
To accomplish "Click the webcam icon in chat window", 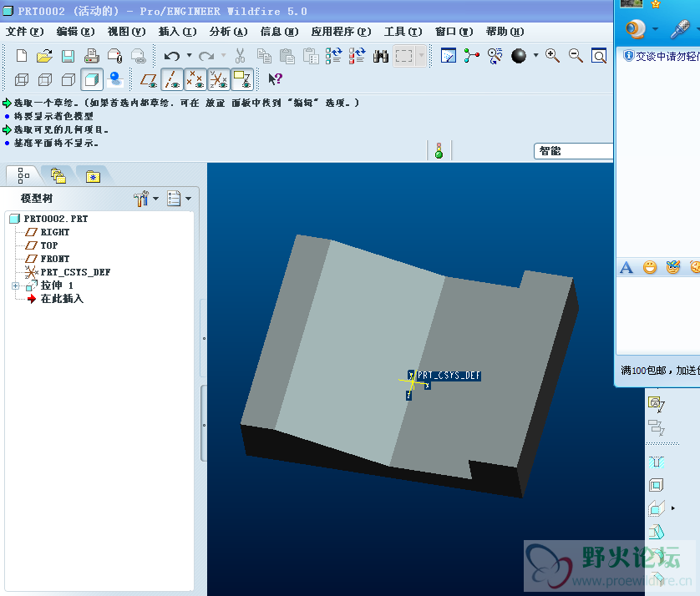I will 635,29.
